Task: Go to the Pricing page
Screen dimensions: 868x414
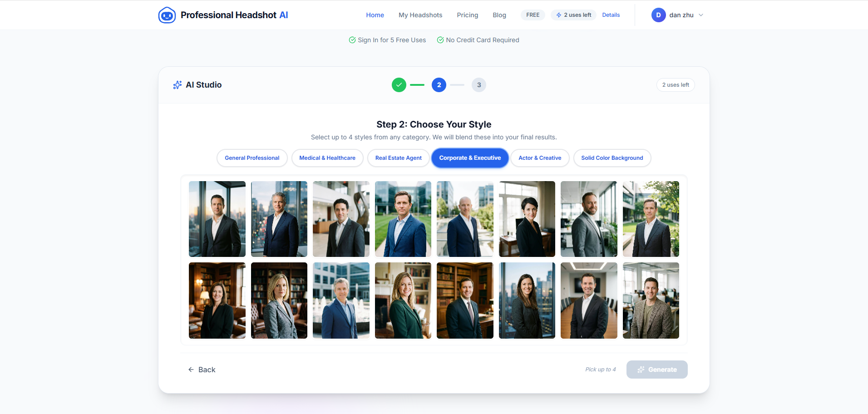Action: [467, 15]
